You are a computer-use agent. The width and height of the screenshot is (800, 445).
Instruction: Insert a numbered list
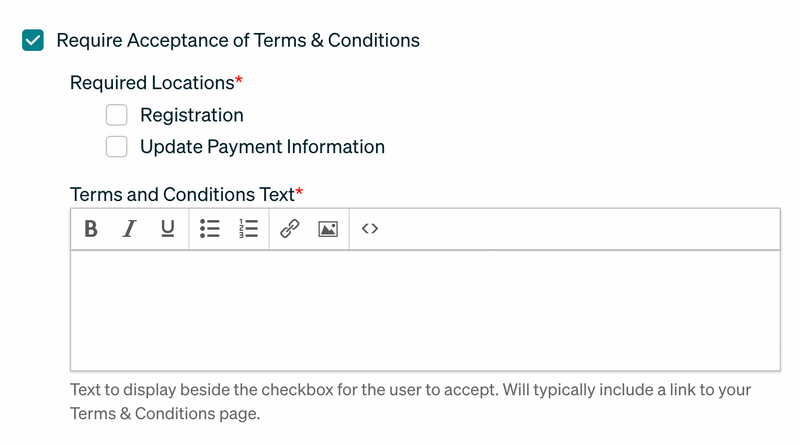tap(248, 229)
